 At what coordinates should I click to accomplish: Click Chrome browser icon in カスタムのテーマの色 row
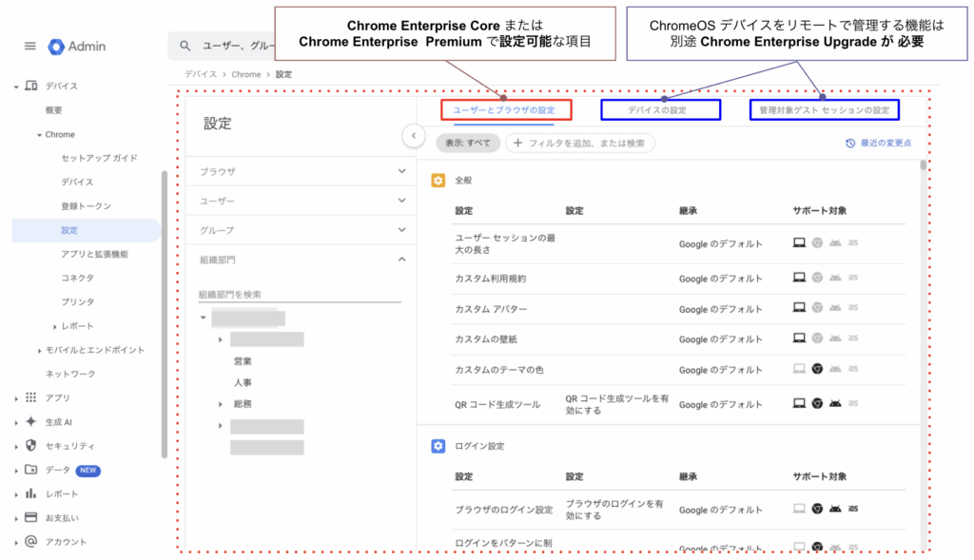pyautogui.click(x=817, y=369)
